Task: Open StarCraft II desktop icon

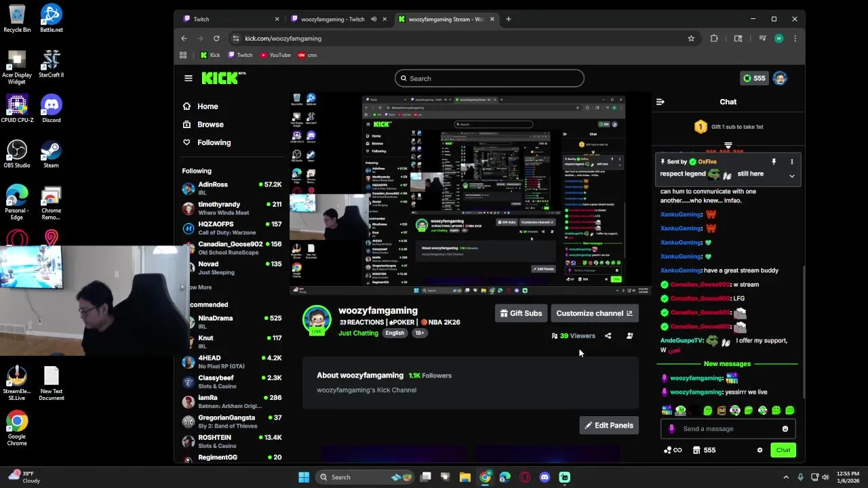Action: pyautogui.click(x=51, y=64)
